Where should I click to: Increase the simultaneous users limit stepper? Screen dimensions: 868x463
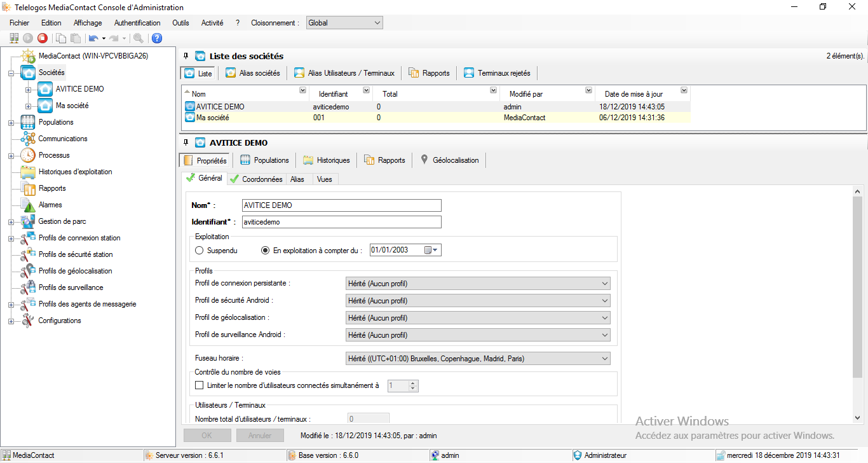pyautogui.click(x=412, y=383)
